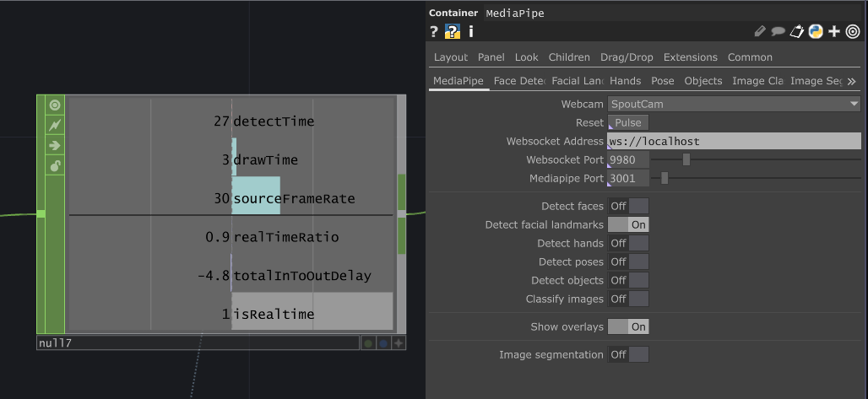Viewport: 868px width, 399px height.
Task: Toggle the Bypass arrow flag on null7
Action: coord(55,146)
